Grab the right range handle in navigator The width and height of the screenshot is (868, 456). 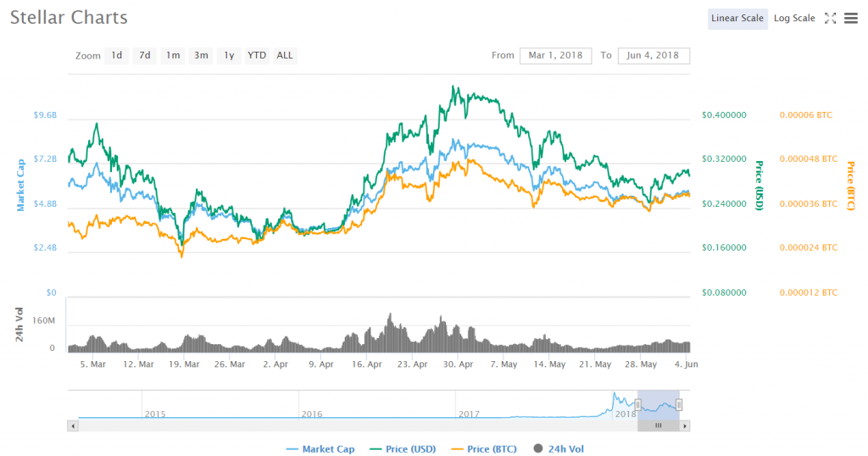[679, 405]
